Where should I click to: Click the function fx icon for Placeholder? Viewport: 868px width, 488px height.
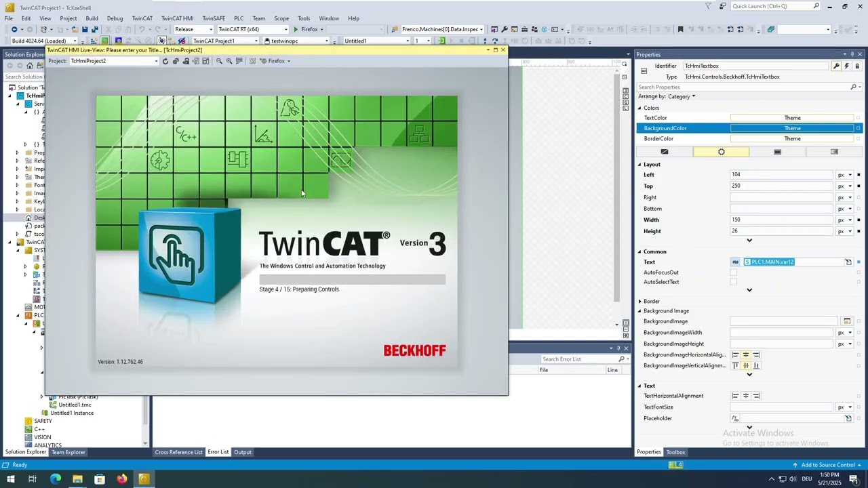735,418
